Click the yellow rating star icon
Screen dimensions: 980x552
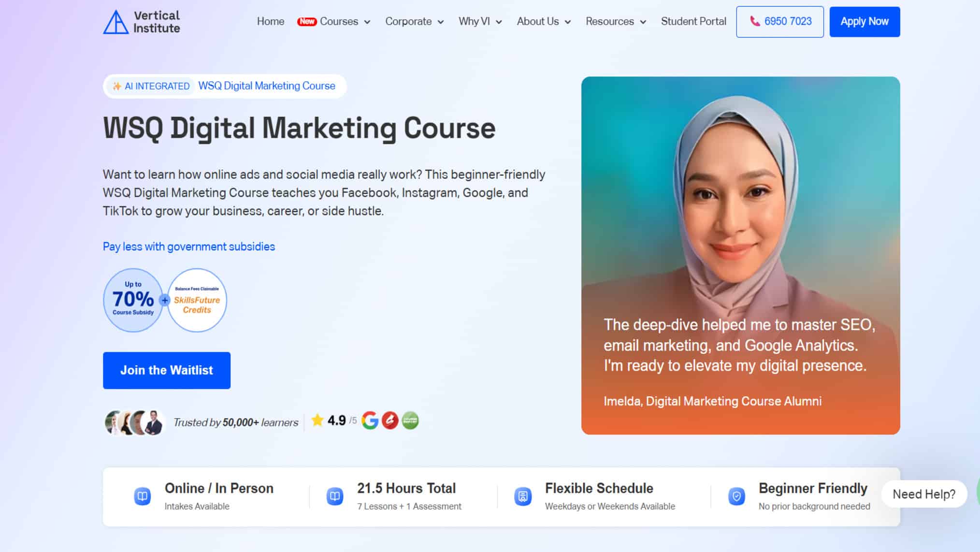click(x=317, y=420)
